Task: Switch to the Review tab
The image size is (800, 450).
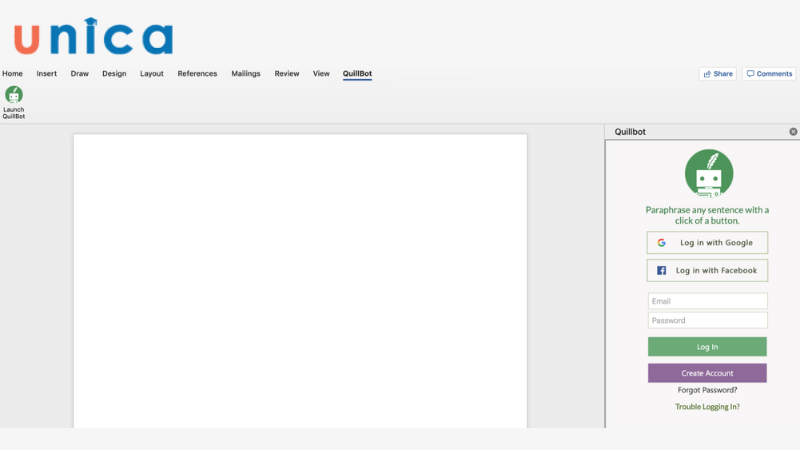Action: [x=287, y=73]
